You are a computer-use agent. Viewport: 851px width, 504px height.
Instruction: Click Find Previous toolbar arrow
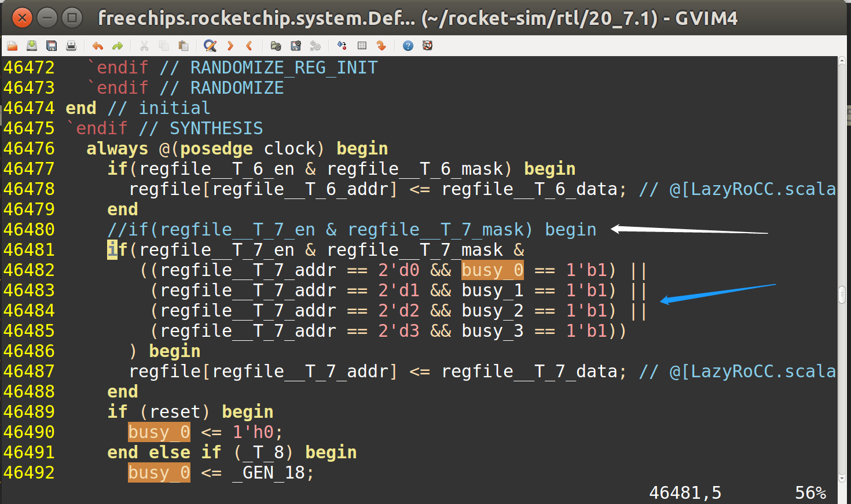248,46
